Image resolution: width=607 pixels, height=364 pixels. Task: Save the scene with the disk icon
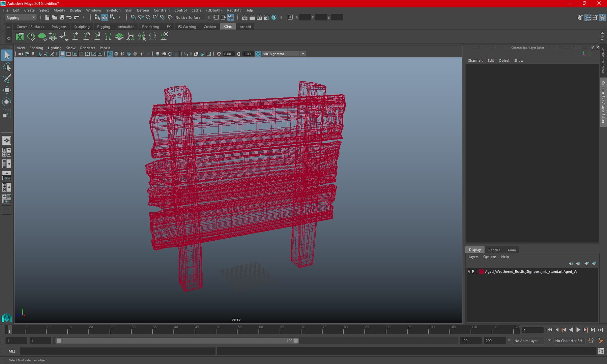coord(62,17)
